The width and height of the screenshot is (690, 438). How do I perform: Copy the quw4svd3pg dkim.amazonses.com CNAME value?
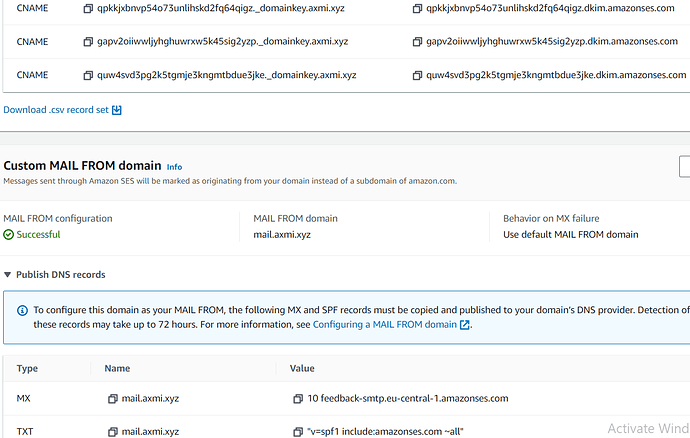[417, 75]
